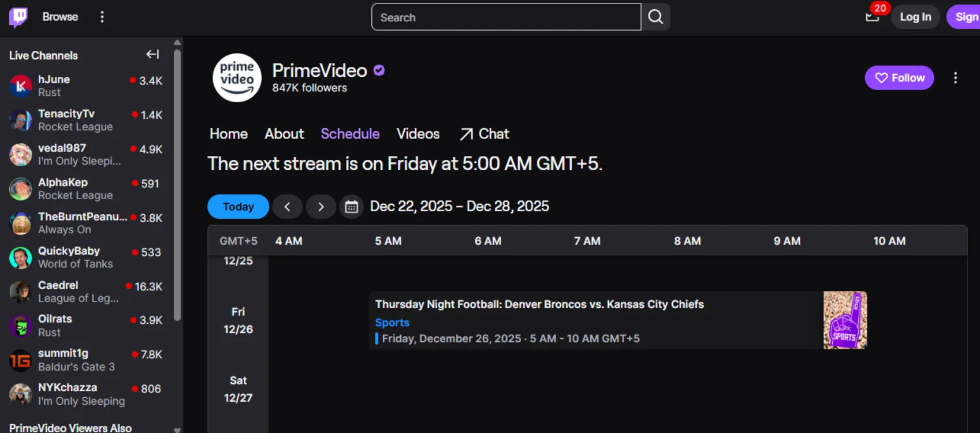Click the Live Channels heading
The width and height of the screenshot is (980, 433).
pos(43,55)
